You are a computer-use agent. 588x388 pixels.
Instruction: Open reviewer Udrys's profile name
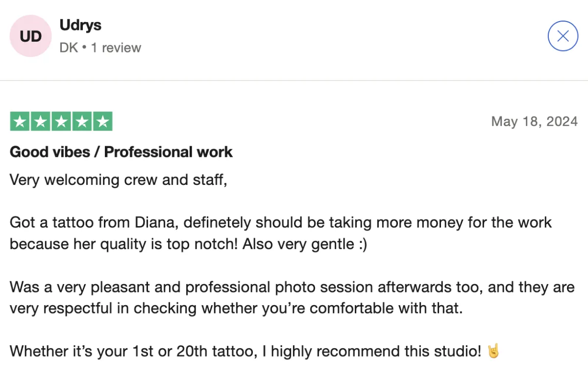80,25
